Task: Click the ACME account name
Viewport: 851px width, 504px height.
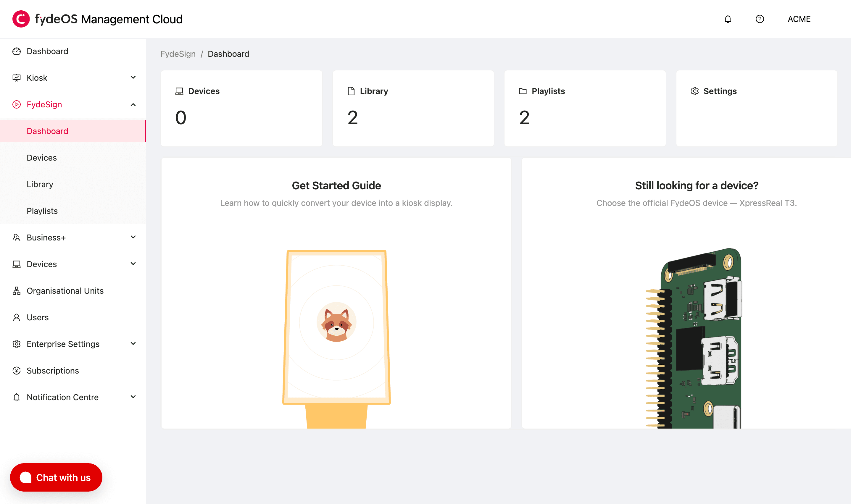Action: [x=799, y=19]
